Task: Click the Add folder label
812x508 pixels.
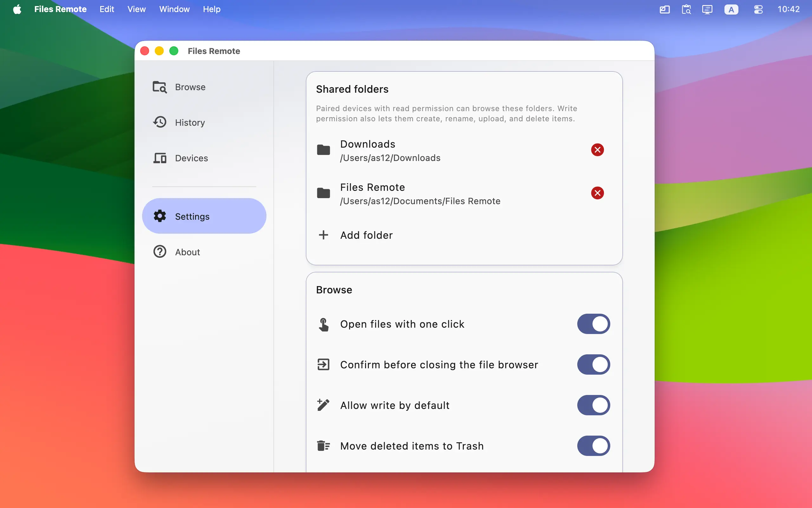Action: point(366,235)
